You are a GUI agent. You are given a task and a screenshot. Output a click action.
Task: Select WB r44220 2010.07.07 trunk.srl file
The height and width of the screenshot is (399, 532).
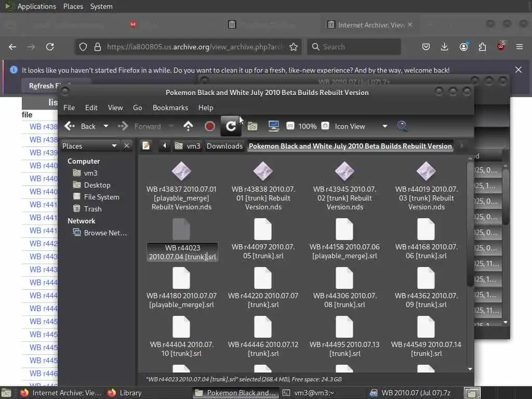263,288
